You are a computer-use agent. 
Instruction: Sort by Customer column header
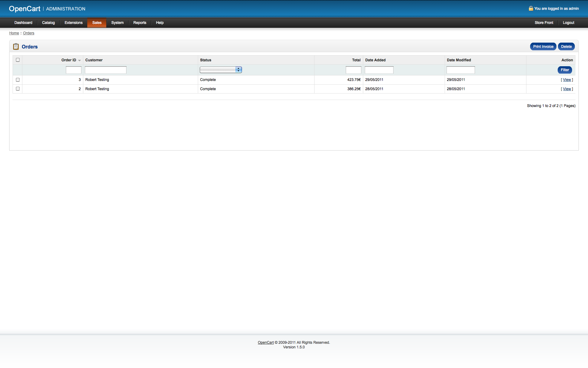click(94, 60)
